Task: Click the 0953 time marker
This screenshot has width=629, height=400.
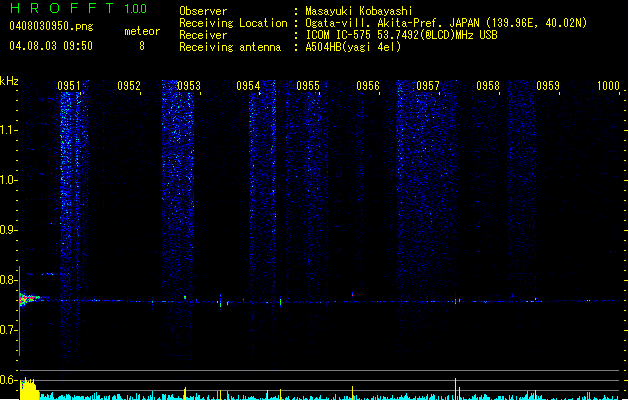Action: (x=189, y=86)
